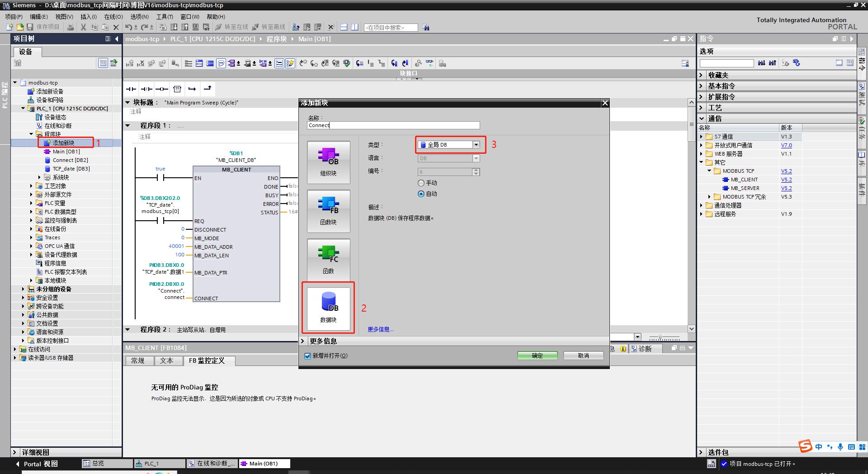The image size is (868, 474).
Task: Save the project using 保存项目
Action: pos(43,27)
